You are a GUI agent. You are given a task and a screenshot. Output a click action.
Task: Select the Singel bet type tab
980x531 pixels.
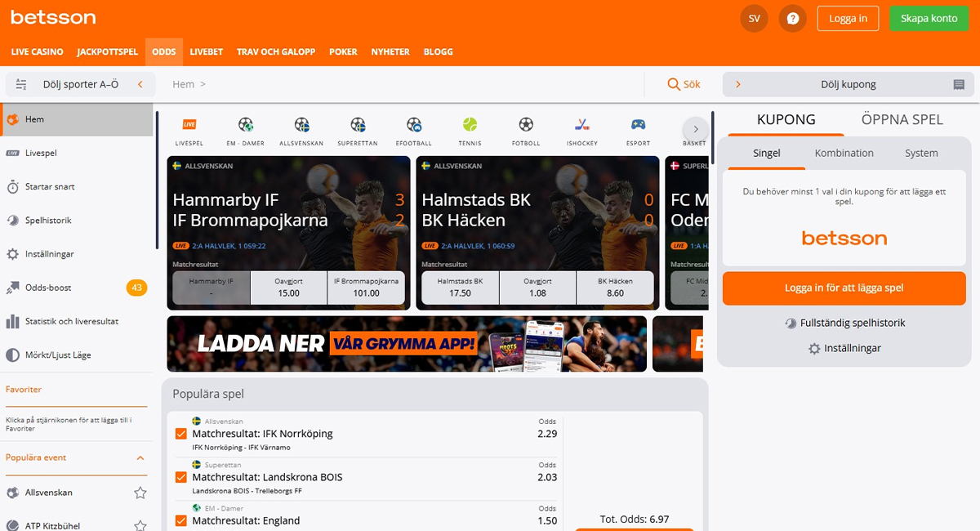pyautogui.click(x=767, y=153)
